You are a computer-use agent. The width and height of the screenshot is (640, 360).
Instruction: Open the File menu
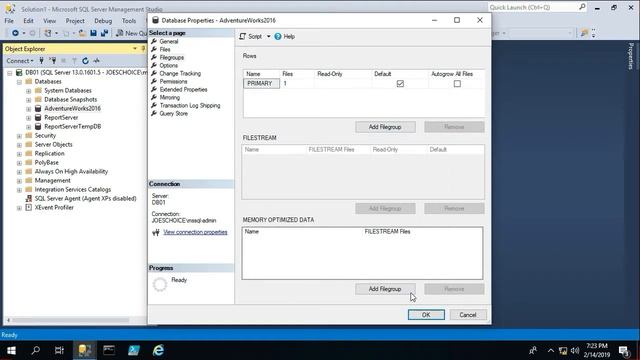(9, 21)
